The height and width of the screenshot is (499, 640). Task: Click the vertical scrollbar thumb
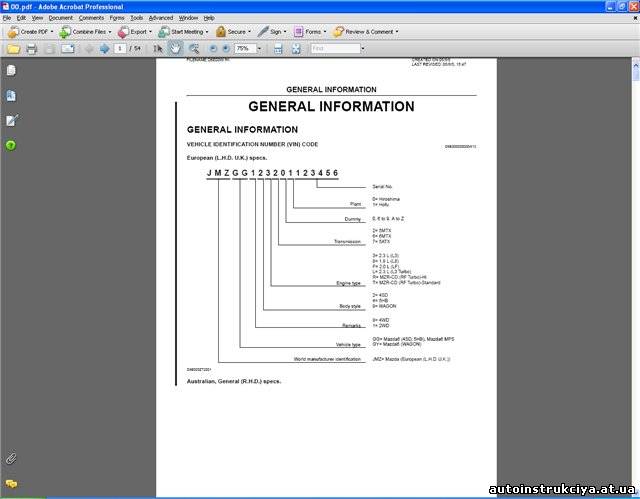(636, 75)
